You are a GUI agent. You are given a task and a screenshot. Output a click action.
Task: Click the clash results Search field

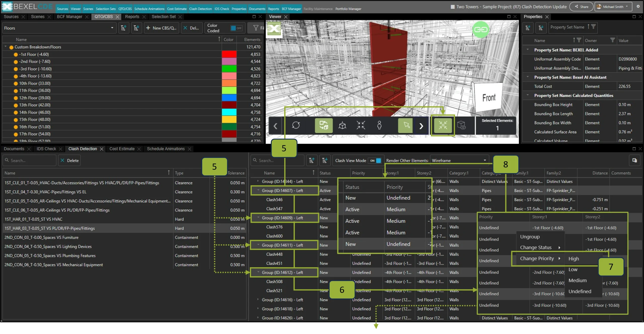tap(277, 160)
